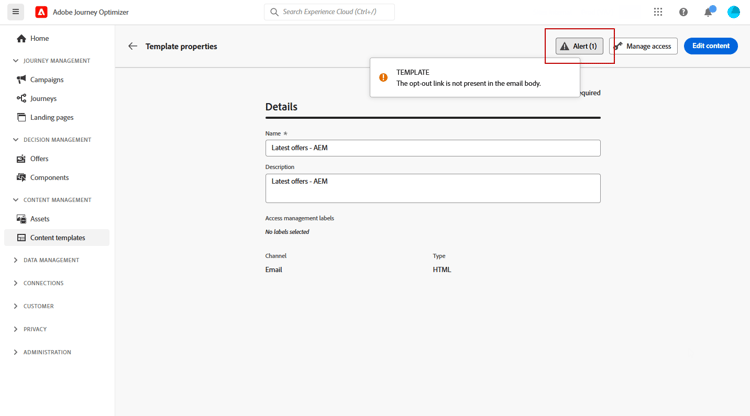Screen dimensions: 750x416
Task: Expand the Administration section
Action: click(x=16, y=352)
